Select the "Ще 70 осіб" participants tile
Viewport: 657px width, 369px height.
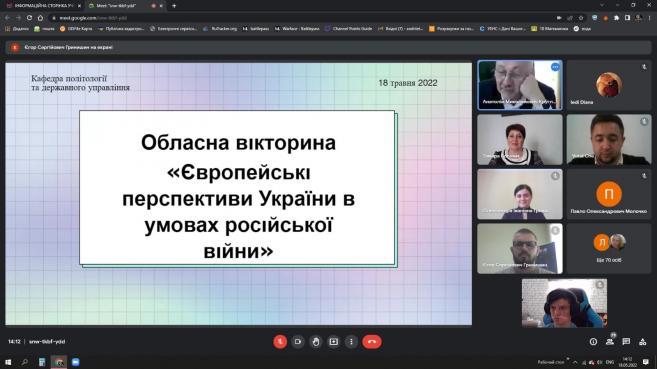(x=609, y=248)
